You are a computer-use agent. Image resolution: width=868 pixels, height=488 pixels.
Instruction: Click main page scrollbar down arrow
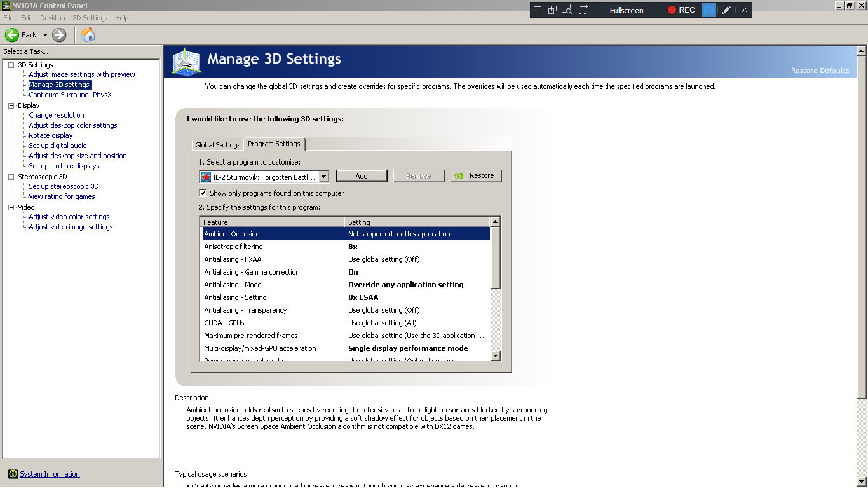tap(862, 482)
